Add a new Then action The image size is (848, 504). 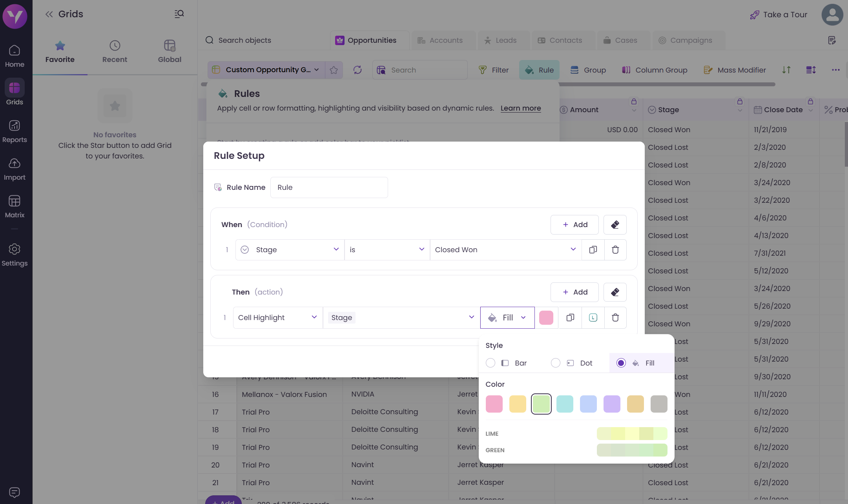574,292
